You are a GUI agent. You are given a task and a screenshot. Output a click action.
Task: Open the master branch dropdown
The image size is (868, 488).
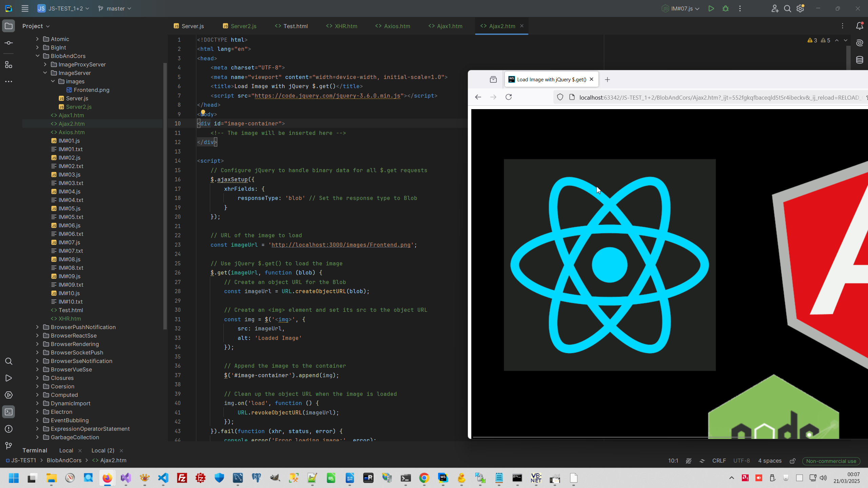[x=115, y=8]
